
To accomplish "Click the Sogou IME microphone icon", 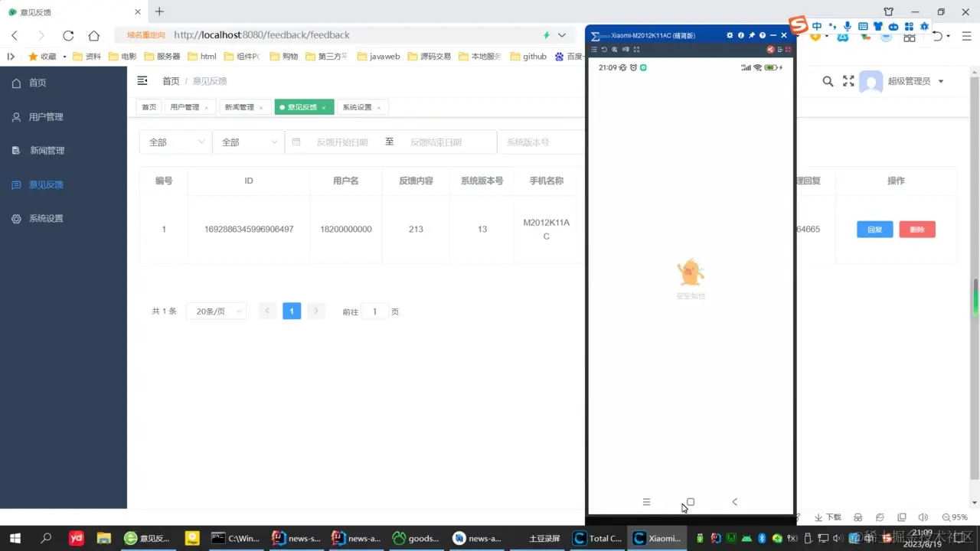I will (x=848, y=26).
